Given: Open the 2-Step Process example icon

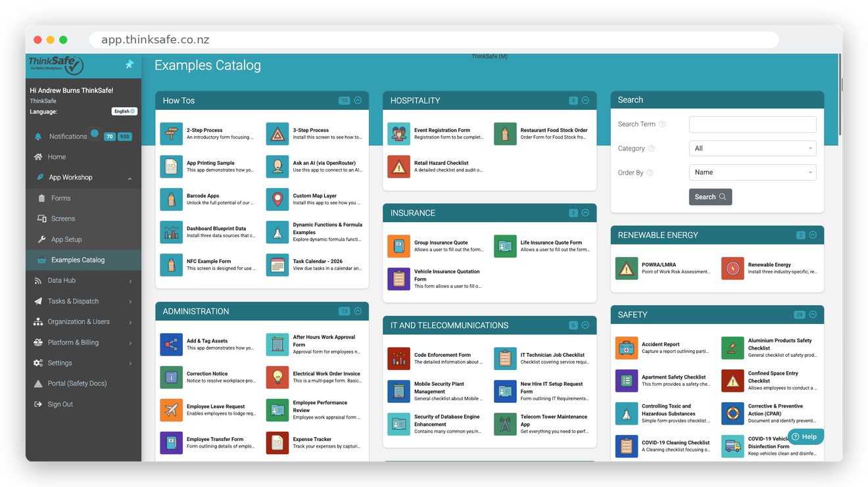Looking at the screenshot, I should pyautogui.click(x=171, y=134).
